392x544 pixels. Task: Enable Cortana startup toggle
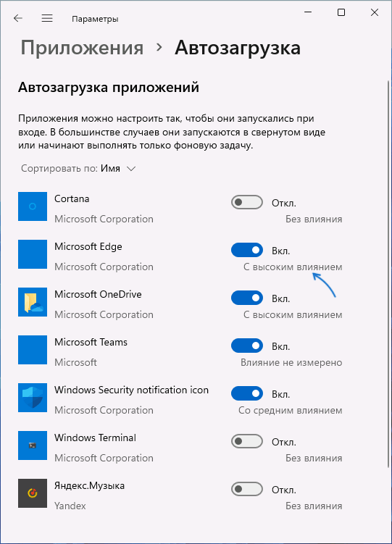pos(247,202)
